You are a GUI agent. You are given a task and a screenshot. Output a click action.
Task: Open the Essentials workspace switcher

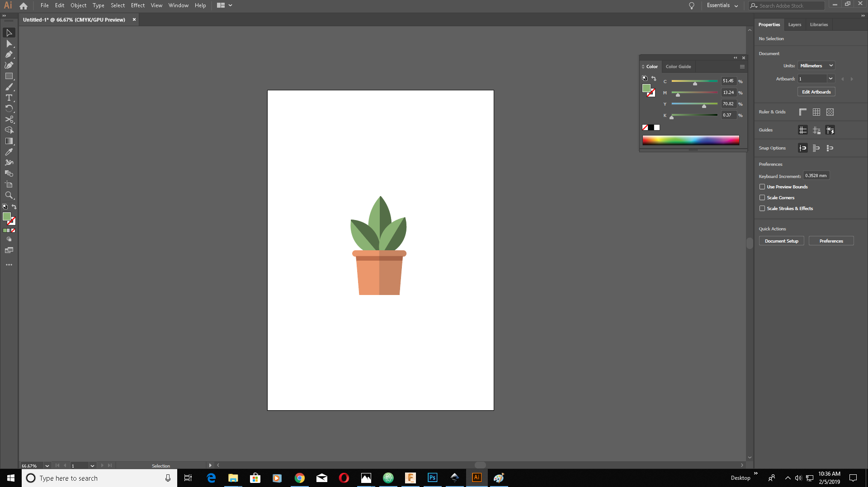tap(722, 5)
